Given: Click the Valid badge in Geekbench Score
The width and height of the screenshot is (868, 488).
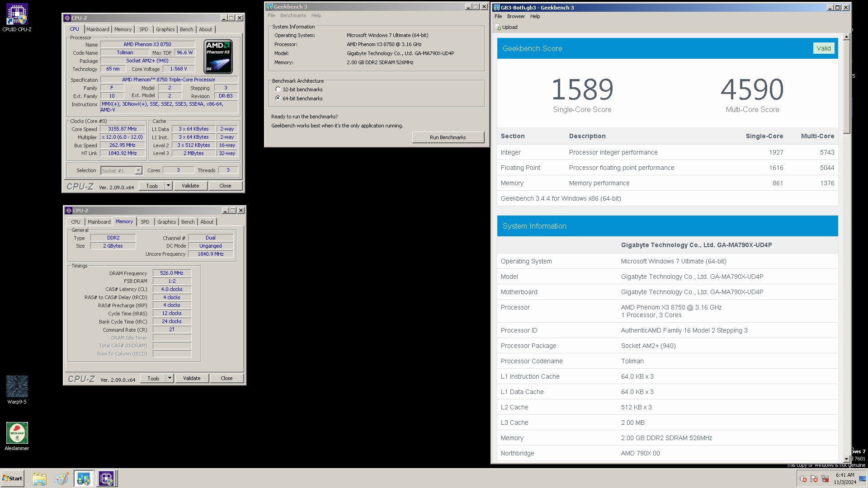Looking at the screenshot, I should (x=823, y=48).
